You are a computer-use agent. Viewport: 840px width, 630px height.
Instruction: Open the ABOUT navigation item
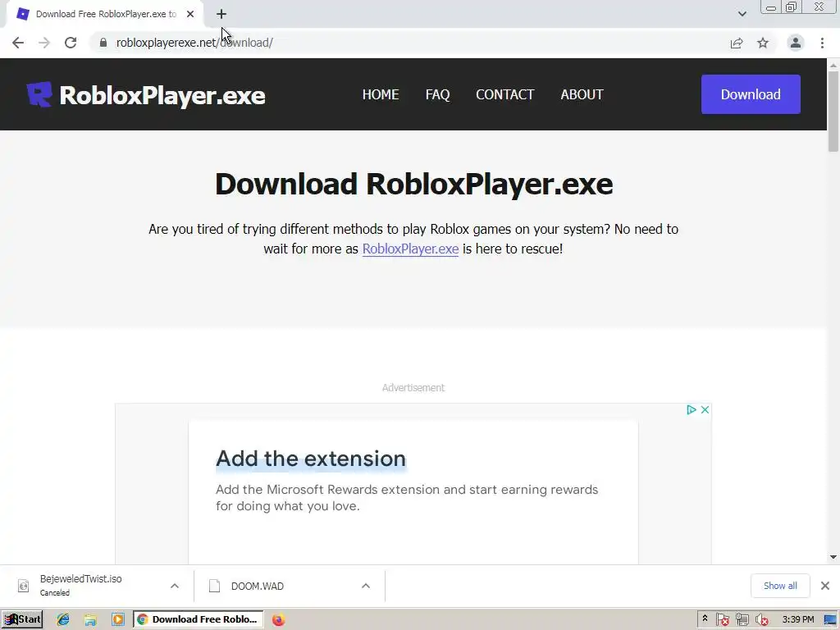pyautogui.click(x=582, y=94)
